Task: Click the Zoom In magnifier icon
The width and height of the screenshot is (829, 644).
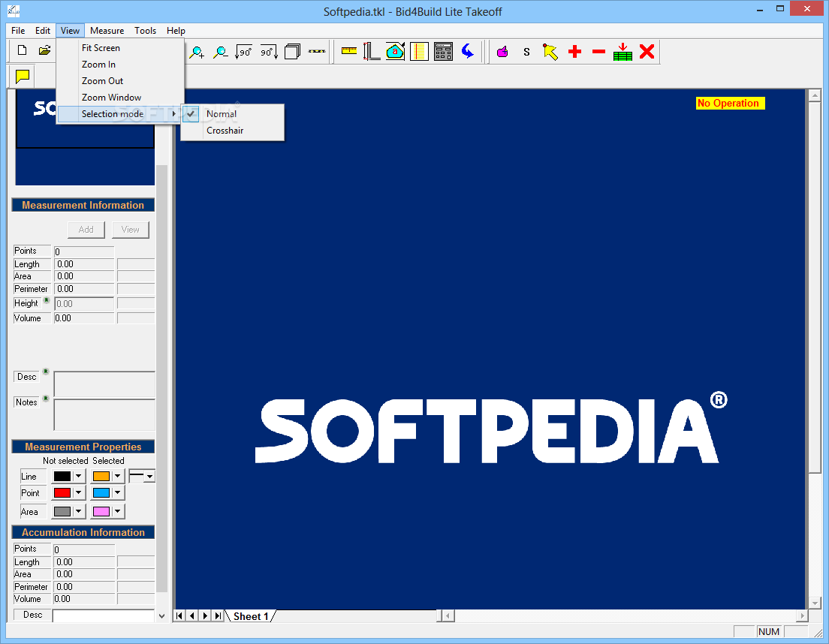Action: point(197,52)
